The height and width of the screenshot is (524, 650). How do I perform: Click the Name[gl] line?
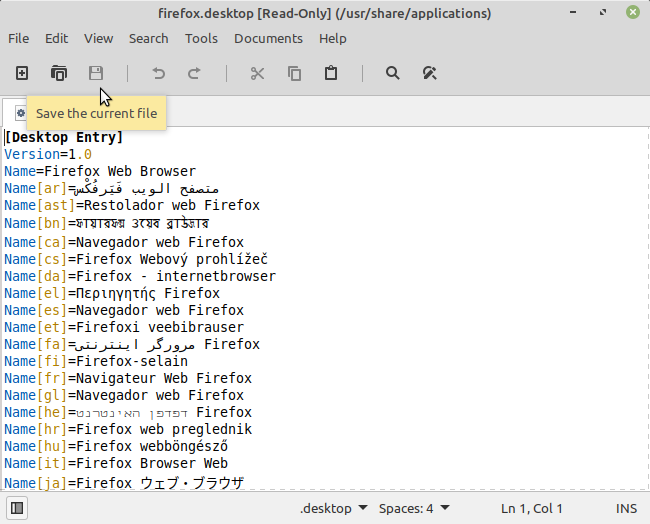(124, 395)
